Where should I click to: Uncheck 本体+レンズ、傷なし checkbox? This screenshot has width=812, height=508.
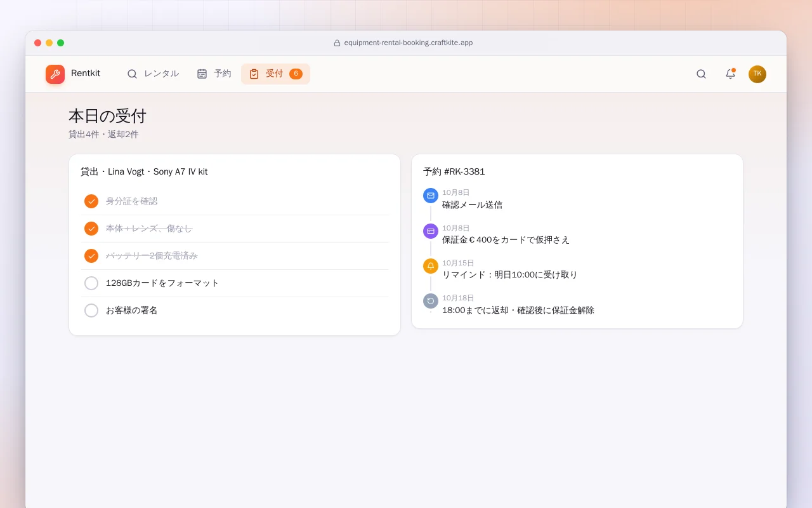91,229
